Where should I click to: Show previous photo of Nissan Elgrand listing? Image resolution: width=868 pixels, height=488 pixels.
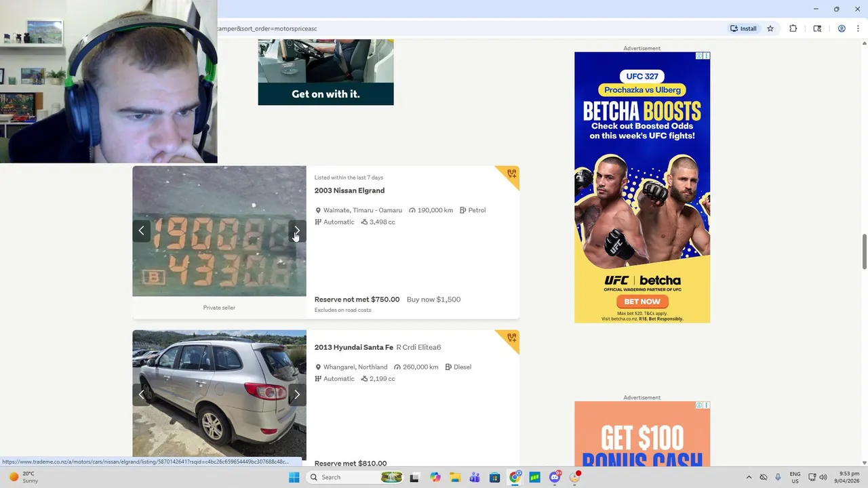tap(141, 230)
